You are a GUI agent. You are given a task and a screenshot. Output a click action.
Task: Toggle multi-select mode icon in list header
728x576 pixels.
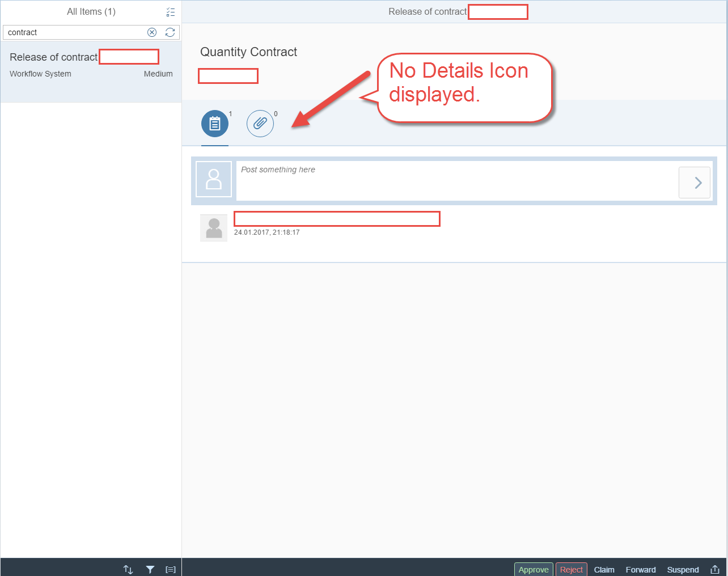171,12
